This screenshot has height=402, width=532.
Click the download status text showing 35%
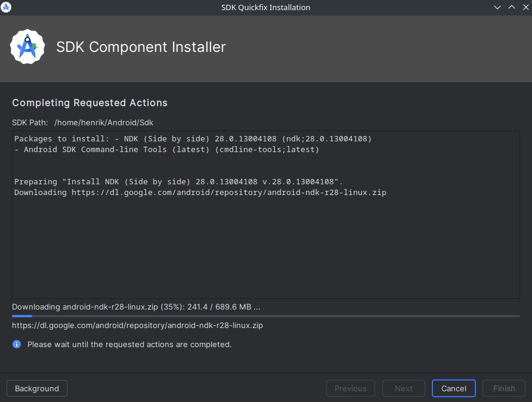136,307
